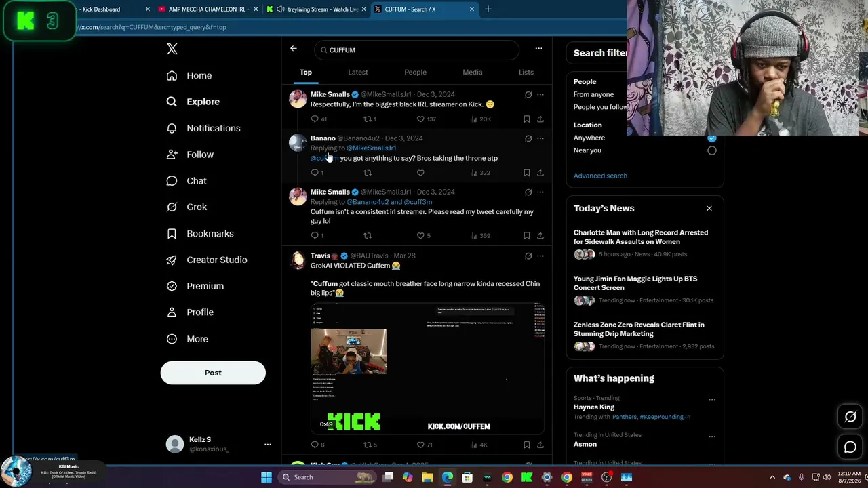Switch to AMP MECCHA CHAMELEON IRL tab

tap(208, 9)
